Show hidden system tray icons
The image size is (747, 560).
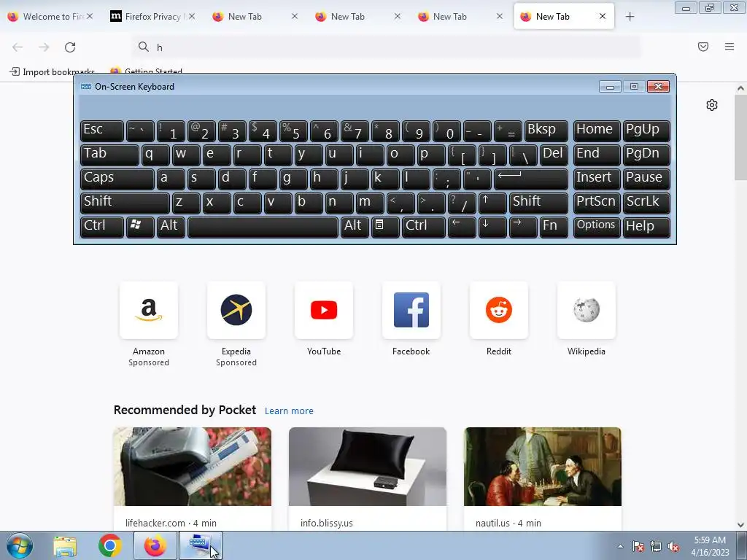[620, 547]
